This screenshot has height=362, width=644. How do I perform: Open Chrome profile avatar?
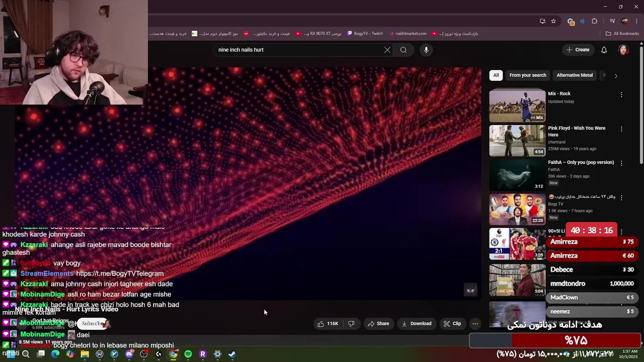pos(625,21)
